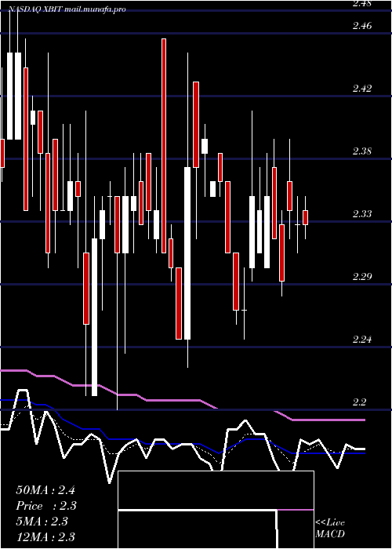Select the Price : 2.3 legend text
The image size is (392, 549).
point(46,506)
